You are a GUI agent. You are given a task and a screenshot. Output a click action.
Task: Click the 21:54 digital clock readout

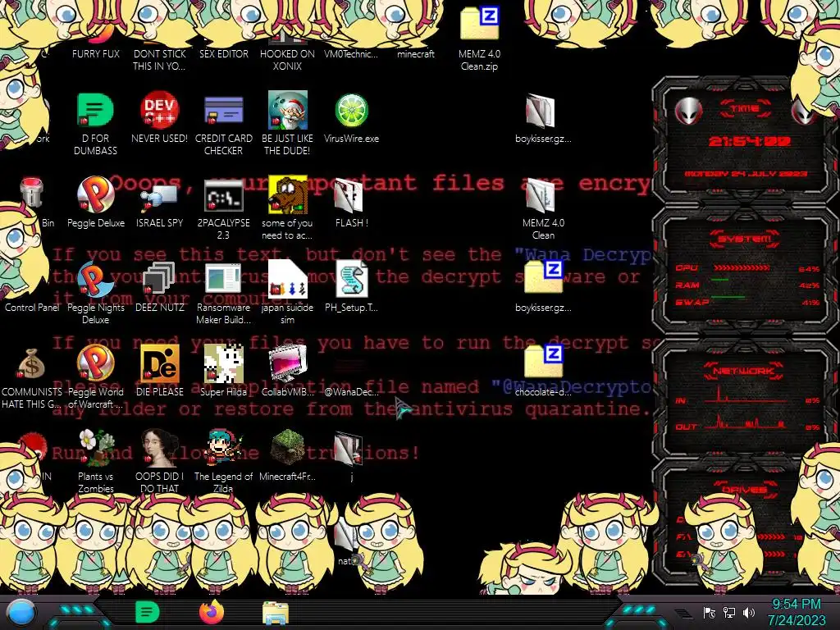[x=750, y=141]
